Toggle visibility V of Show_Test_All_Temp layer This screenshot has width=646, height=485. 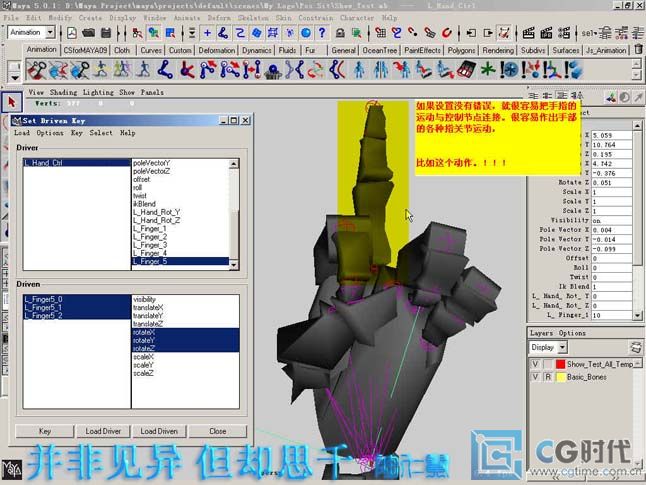pyautogui.click(x=535, y=364)
